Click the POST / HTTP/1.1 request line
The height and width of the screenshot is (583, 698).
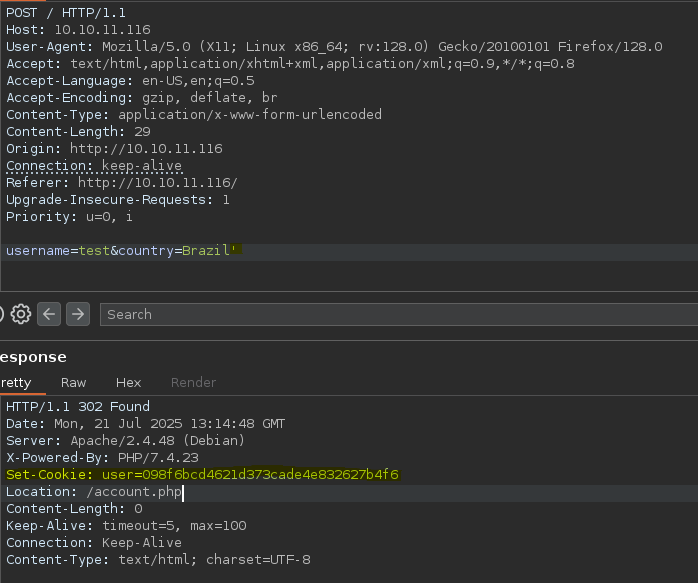tap(66, 13)
